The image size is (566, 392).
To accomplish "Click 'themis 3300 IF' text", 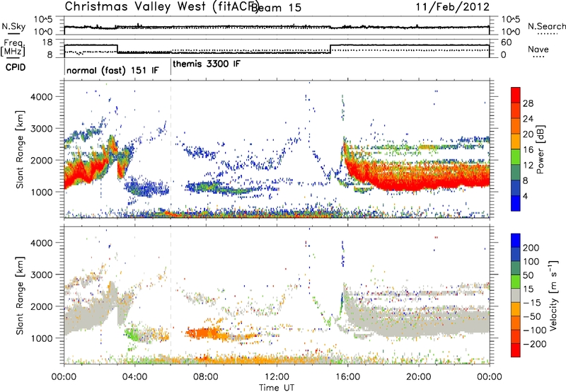I will tap(207, 64).
